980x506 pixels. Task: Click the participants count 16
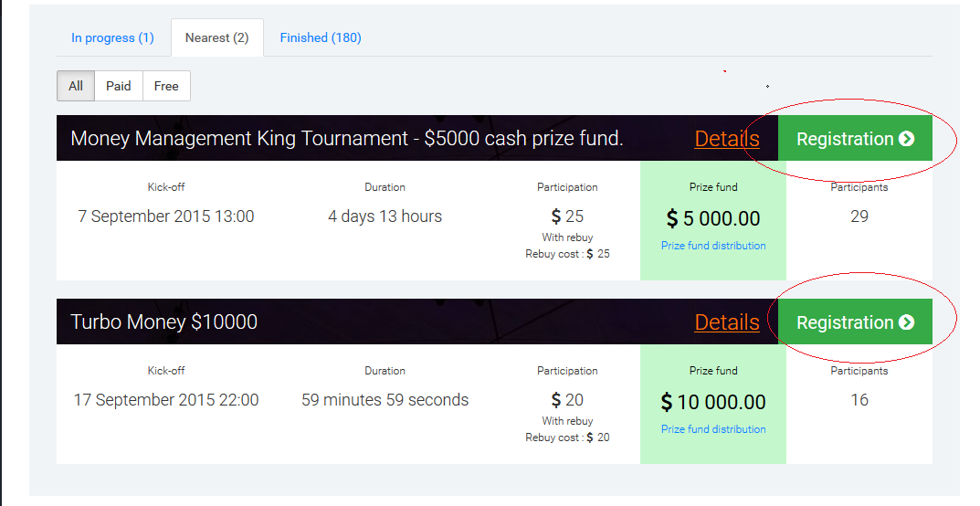pos(859,400)
